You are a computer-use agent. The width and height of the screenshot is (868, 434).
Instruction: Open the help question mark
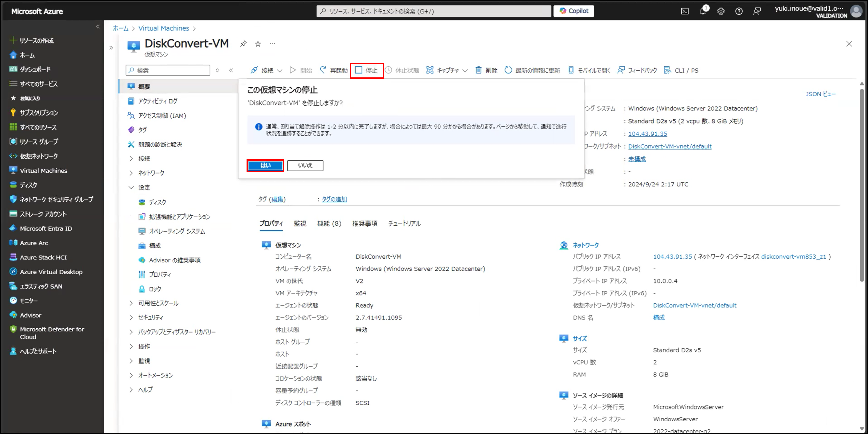point(739,11)
